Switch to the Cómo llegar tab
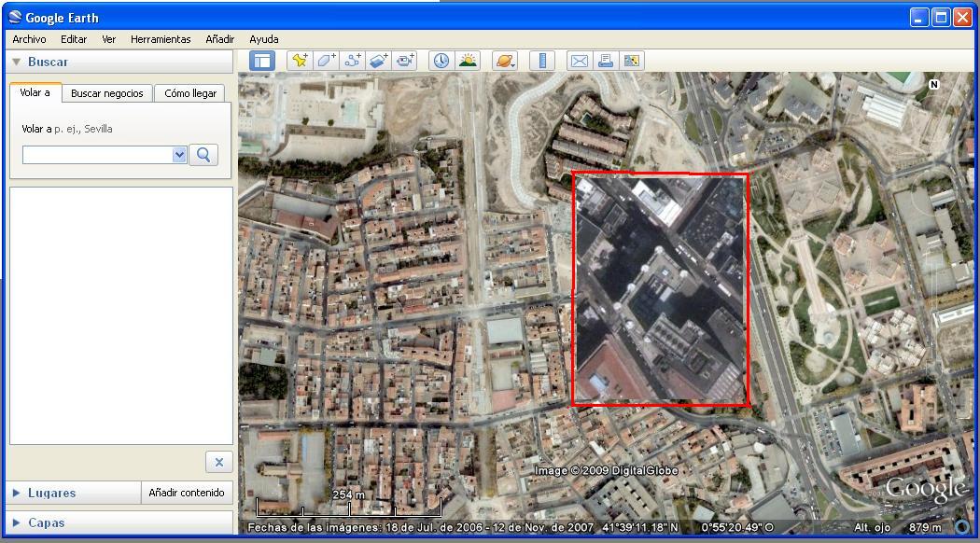 point(190,93)
